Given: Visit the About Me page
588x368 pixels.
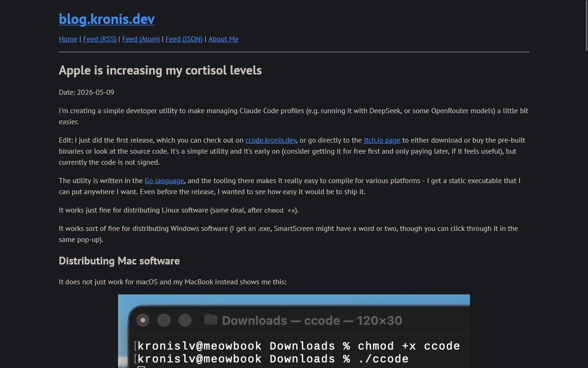Looking at the screenshot, I should pyautogui.click(x=223, y=39).
